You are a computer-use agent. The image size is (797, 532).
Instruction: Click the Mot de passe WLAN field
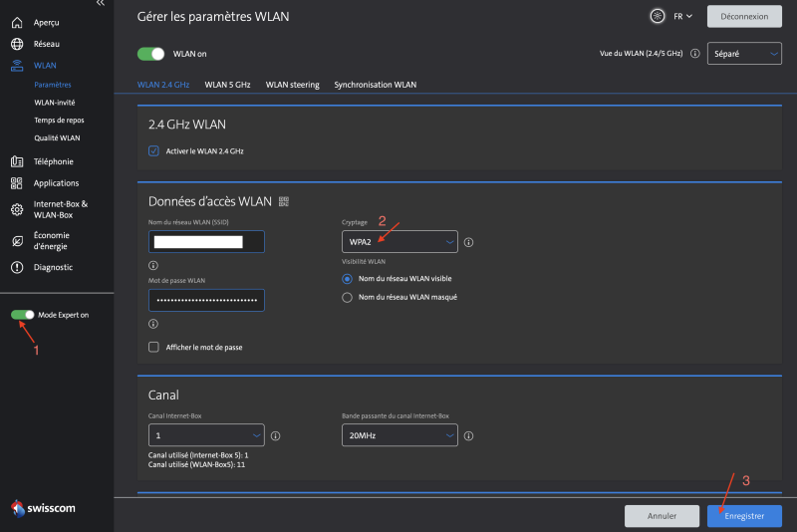[x=206, y=300]
